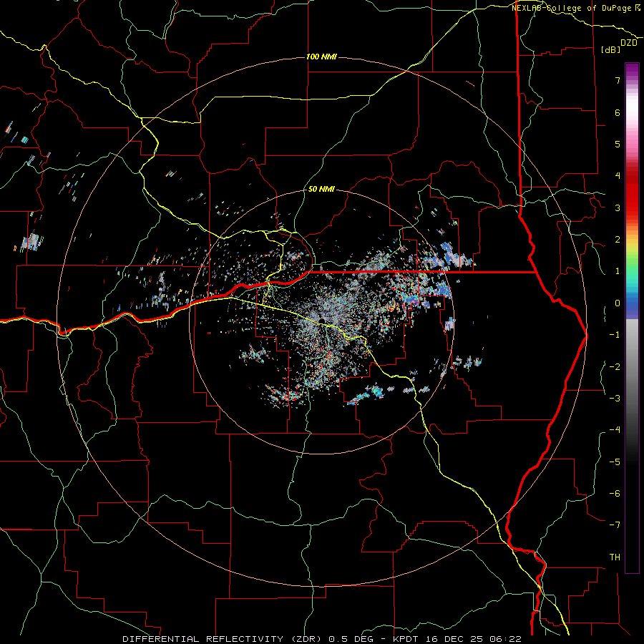The width and height of the screenshot is (644, 644).
Task: Click the black radar site dot at the center of the rings
Action: (321, 321)
